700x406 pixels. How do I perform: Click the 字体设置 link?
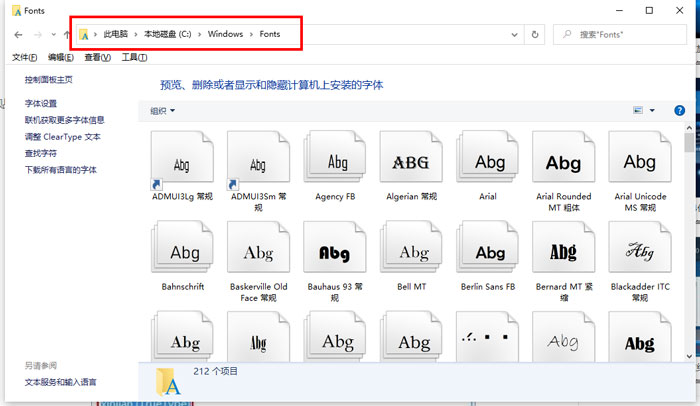pyautogui.click(x=41, y=104)
